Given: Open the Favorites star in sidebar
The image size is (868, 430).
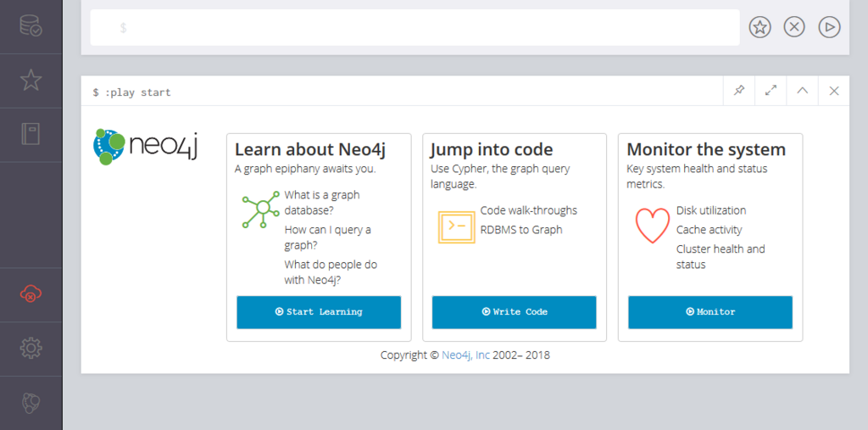Looking at the screenshot, I should tap(31, 81).
